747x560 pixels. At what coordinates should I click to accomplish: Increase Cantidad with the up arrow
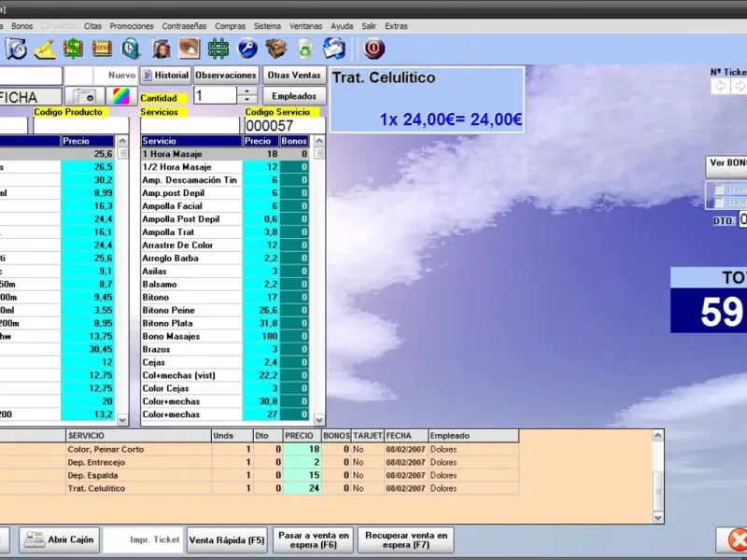247,91
